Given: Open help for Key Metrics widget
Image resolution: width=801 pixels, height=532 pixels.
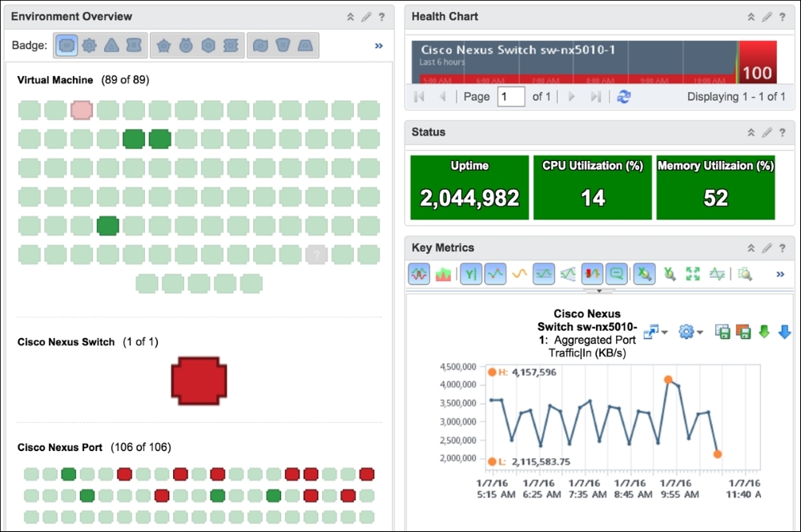Looking at the screenshot, I should coord(782,248).
